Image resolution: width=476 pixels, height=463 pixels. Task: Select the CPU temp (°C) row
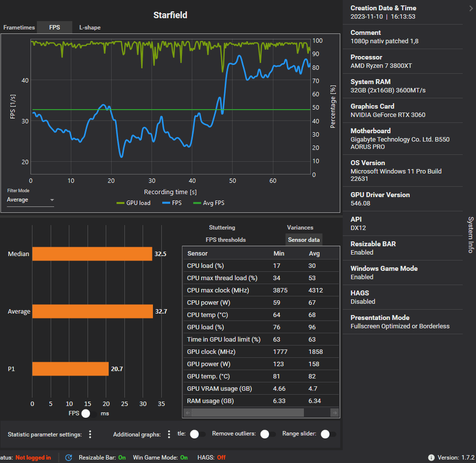tap(261, 315)
